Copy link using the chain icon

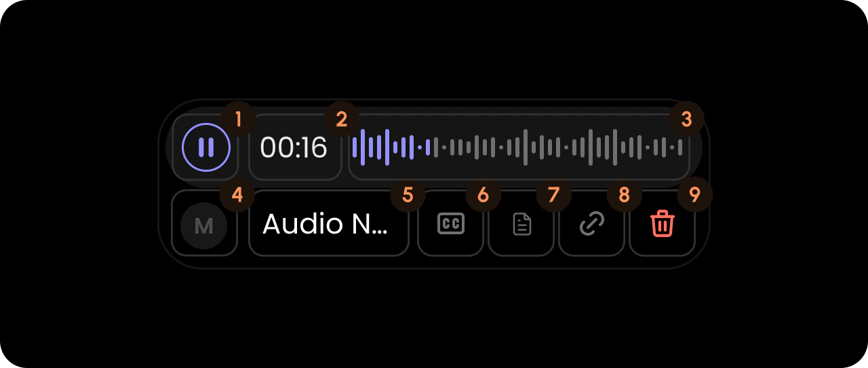[x=592, y=224]
